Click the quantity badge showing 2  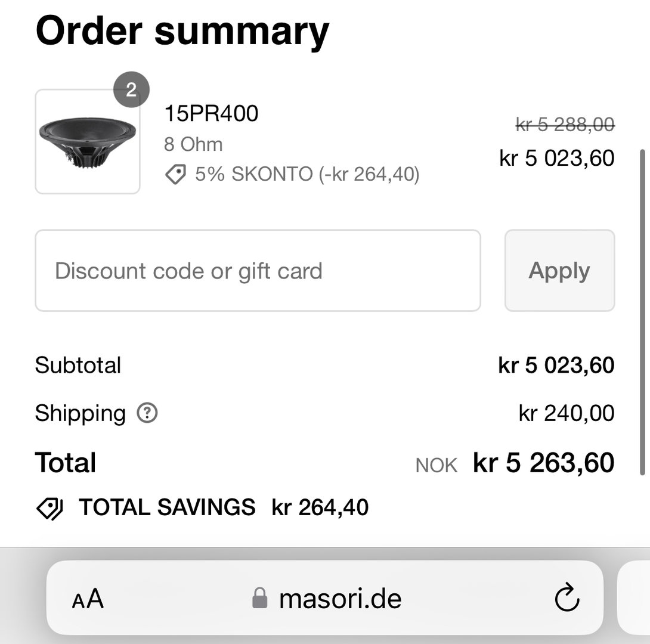tap(131, 90)
